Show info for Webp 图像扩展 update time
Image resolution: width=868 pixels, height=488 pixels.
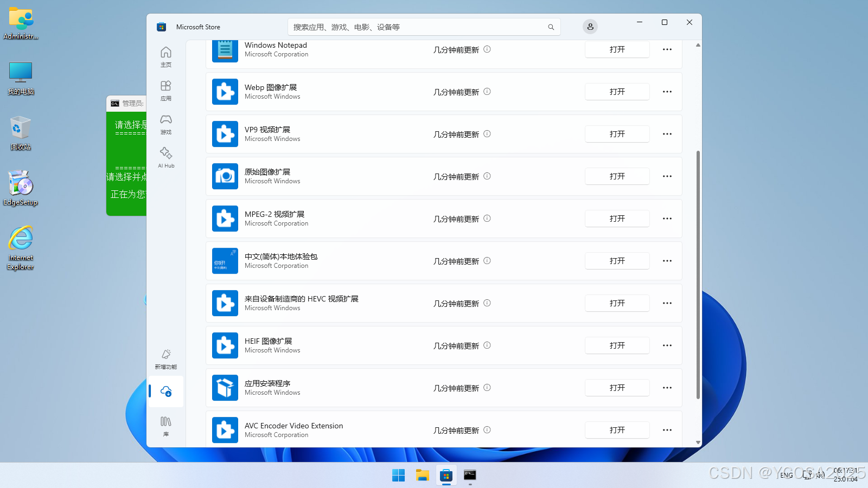[487, 92]
